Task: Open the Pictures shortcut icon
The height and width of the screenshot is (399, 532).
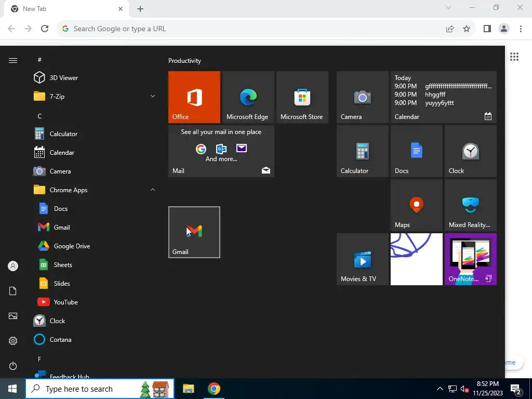Action: coord(13,316)
